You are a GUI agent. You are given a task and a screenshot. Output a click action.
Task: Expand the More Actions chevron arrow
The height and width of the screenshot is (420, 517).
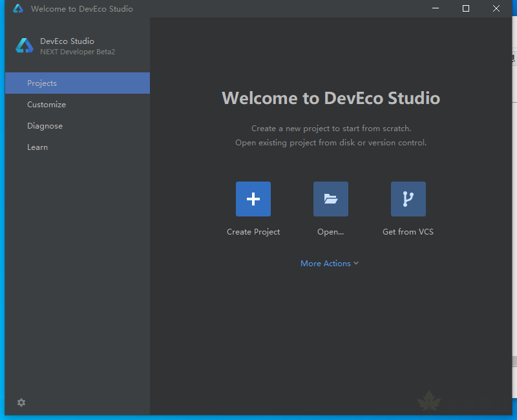click(x=356, y=264)
